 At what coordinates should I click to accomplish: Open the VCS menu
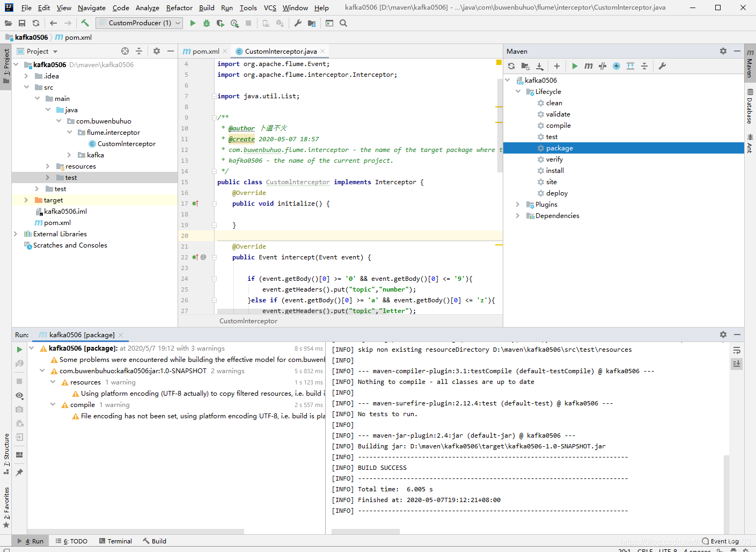(270, 8)
